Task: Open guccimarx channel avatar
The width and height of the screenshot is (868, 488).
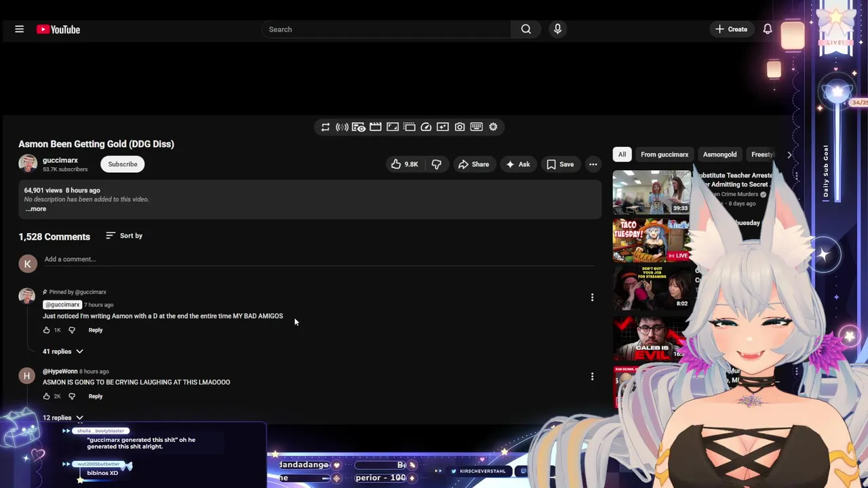Action: [x=28, y=164]
